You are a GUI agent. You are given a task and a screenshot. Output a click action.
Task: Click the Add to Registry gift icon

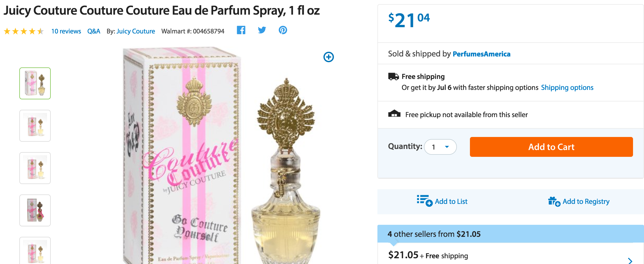click(x=554, y=201)
